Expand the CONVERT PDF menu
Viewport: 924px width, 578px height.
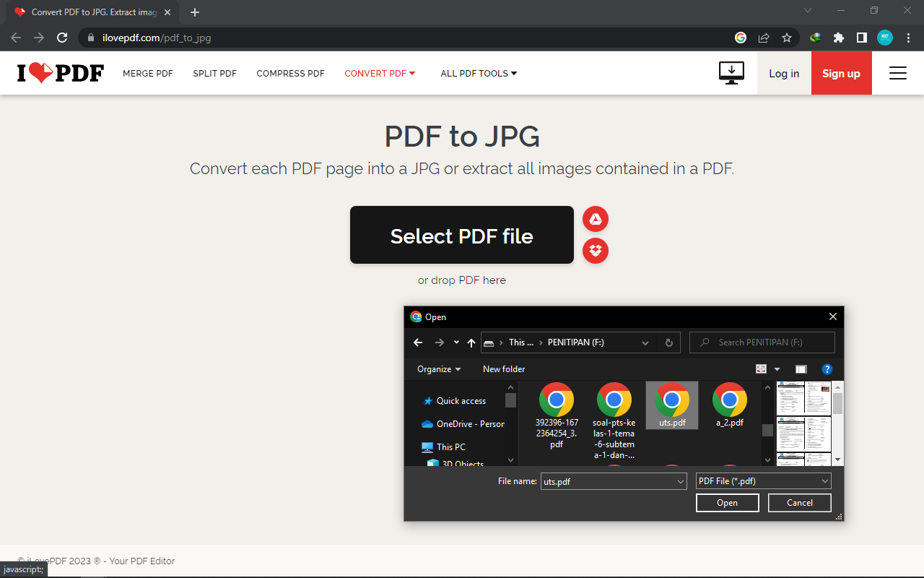tap(380, 73)
